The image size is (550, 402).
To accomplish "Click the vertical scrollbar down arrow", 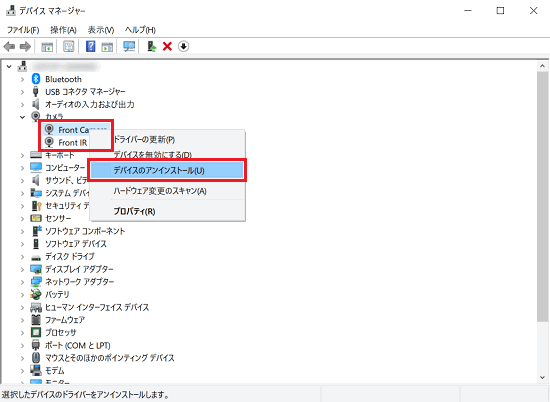I will click(x=542, y=377).
